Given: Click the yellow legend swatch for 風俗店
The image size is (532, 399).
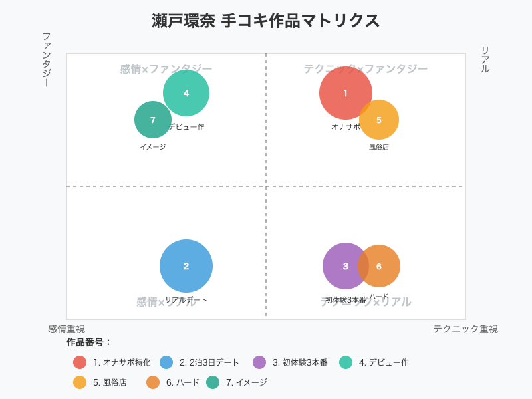Looking at the screenshot, I should pyautogui.click(x=80, y=382).
